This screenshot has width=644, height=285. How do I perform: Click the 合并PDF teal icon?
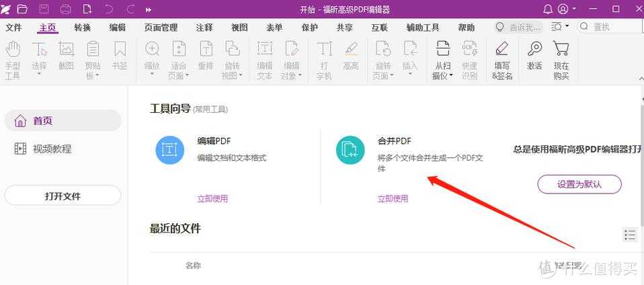[x=350, y=151]
